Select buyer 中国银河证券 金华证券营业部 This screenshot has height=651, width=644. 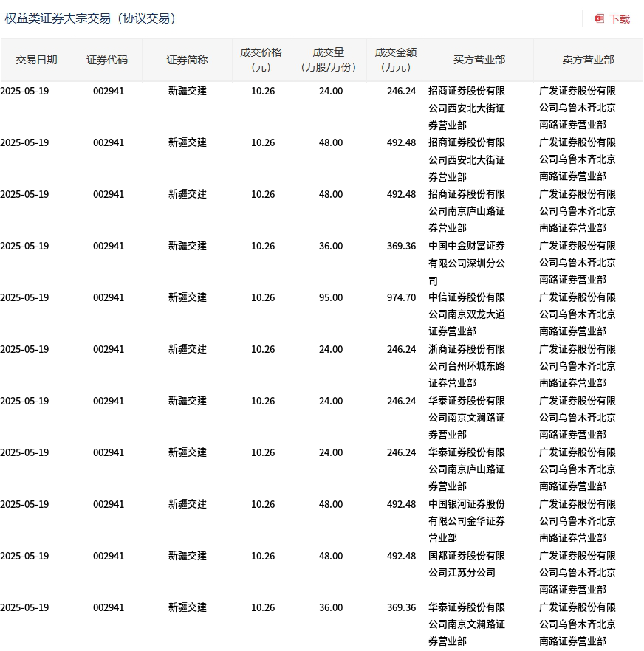(467, 520)
